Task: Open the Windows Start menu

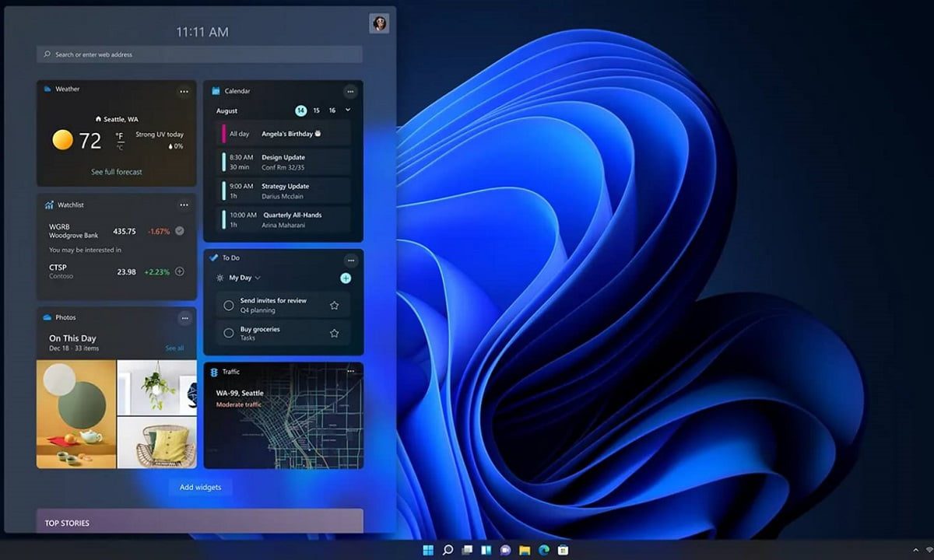Action: click(x=427, y=550)
